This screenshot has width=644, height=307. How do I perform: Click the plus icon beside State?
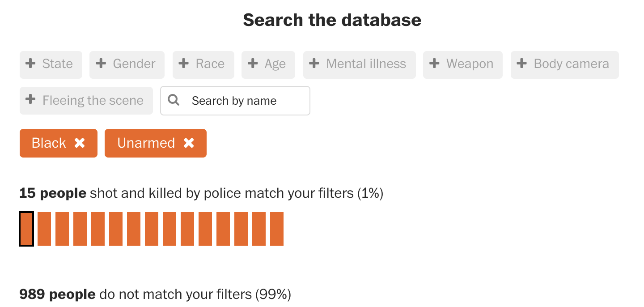click(x=30, y=64)
